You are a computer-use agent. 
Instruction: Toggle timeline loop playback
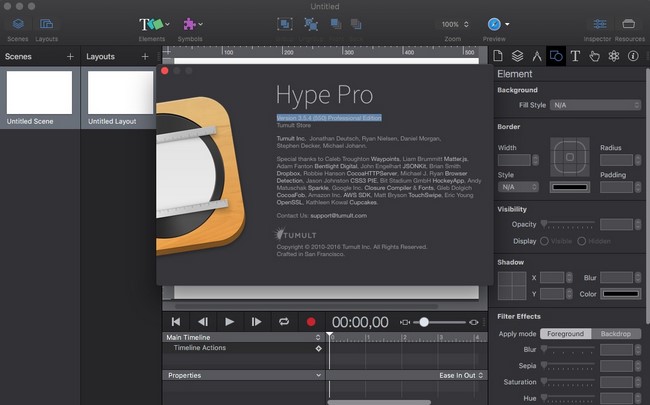[284, 322]
